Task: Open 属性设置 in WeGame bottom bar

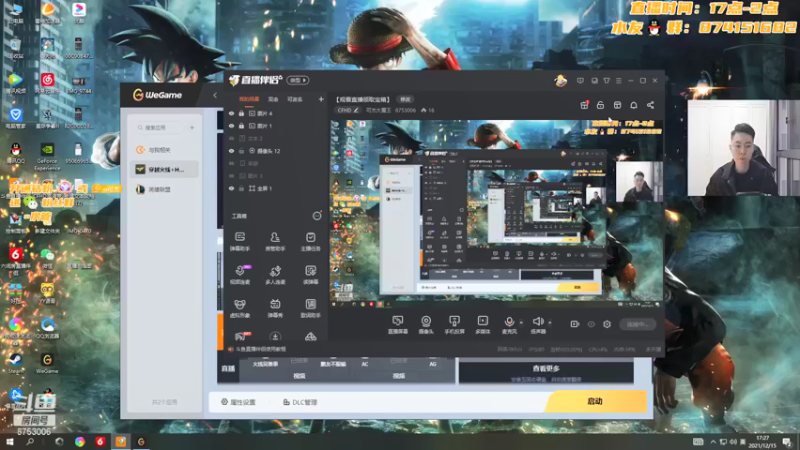Action: click(x=238, y=402)
